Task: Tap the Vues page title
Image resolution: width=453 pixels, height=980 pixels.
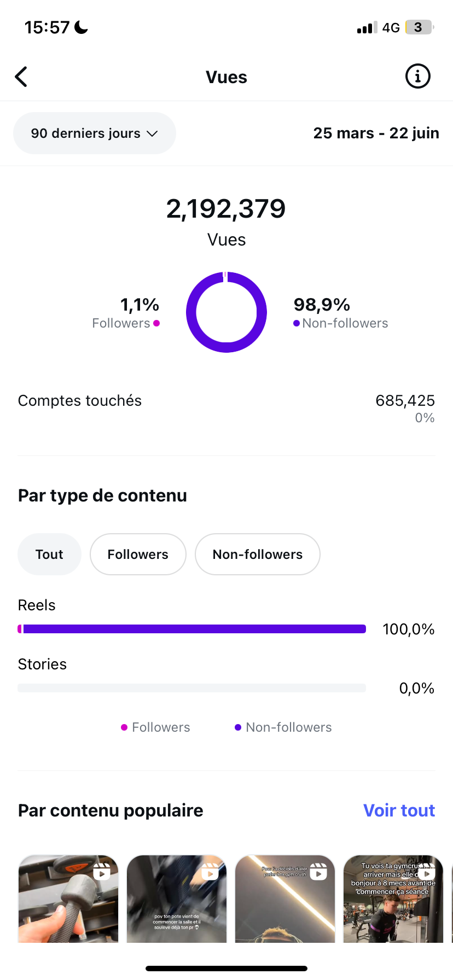Action: coord(226,77)
